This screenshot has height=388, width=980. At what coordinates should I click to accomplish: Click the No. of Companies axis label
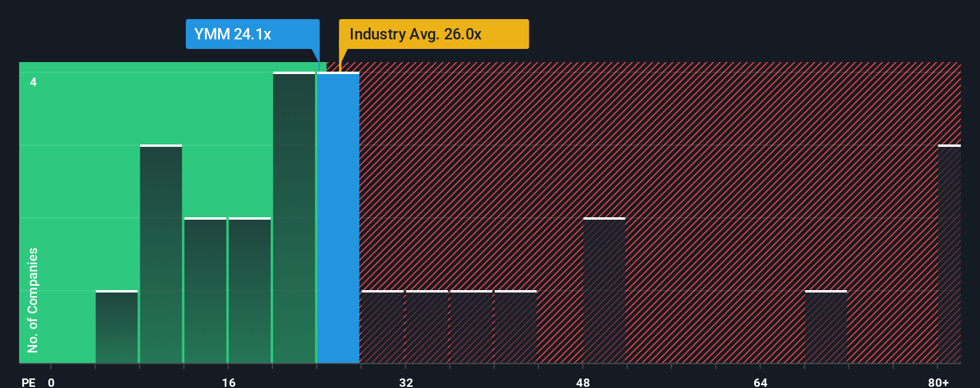(33, 300)
